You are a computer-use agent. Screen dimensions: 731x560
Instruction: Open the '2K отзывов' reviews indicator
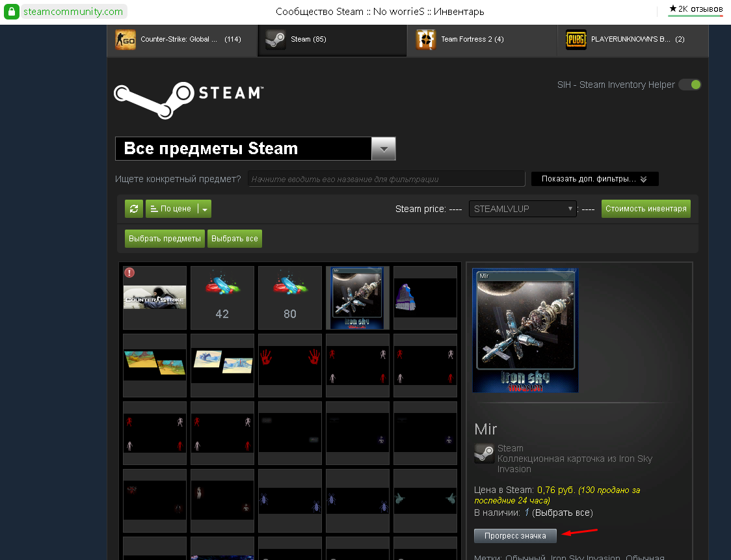tap(696, 9)
